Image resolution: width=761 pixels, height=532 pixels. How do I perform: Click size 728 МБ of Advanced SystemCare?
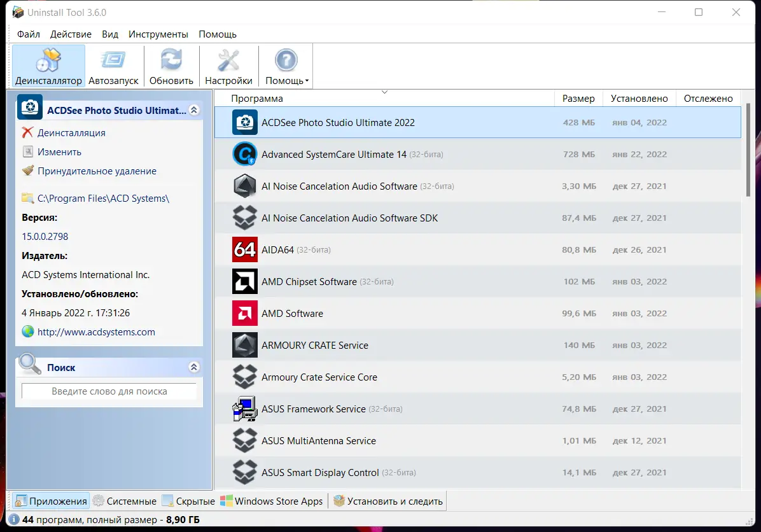579,155
